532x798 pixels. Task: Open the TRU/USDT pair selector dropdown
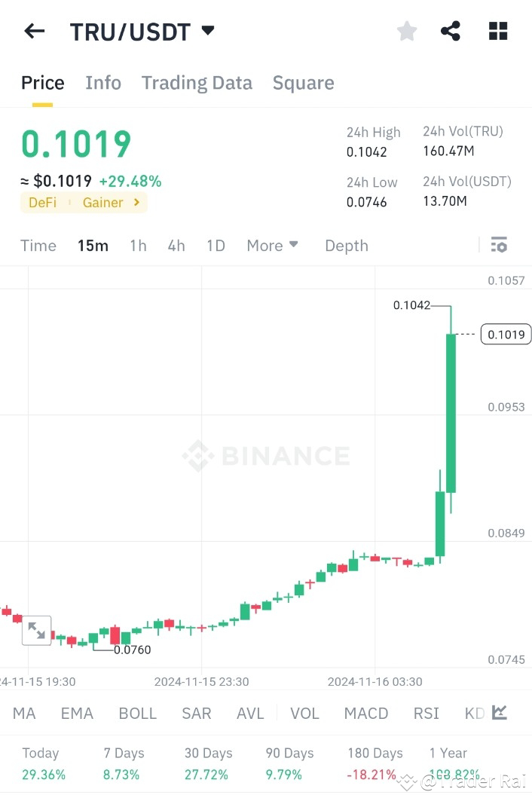[x=143, y=31]
